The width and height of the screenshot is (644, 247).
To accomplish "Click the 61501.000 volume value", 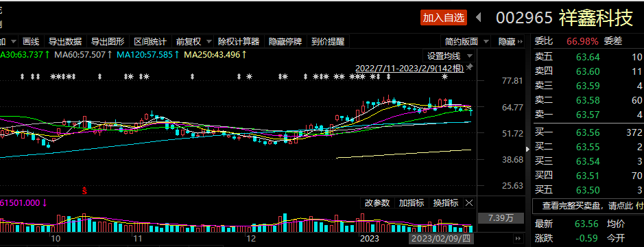I will (21, 202).
